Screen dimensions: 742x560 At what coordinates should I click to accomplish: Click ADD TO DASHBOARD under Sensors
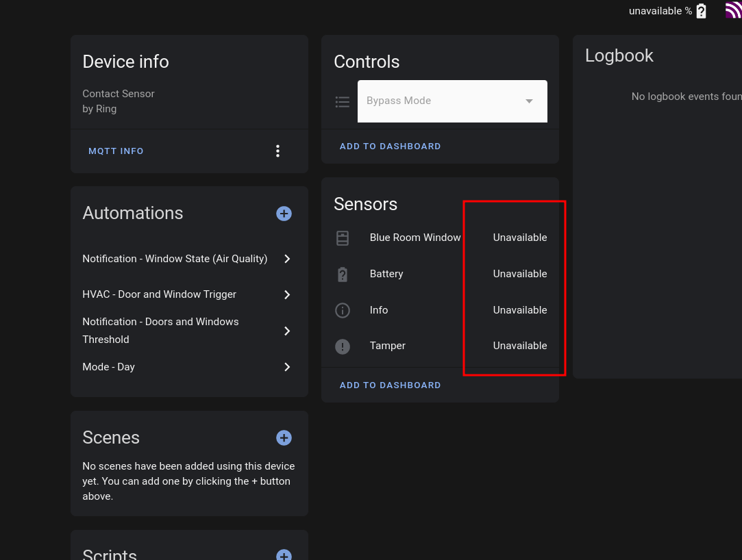(391, 385)
